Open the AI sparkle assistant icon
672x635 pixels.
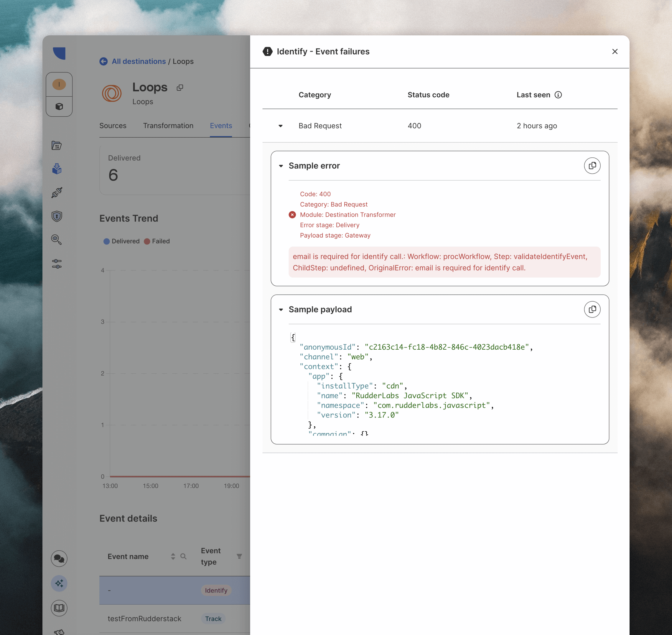[59, 583]
